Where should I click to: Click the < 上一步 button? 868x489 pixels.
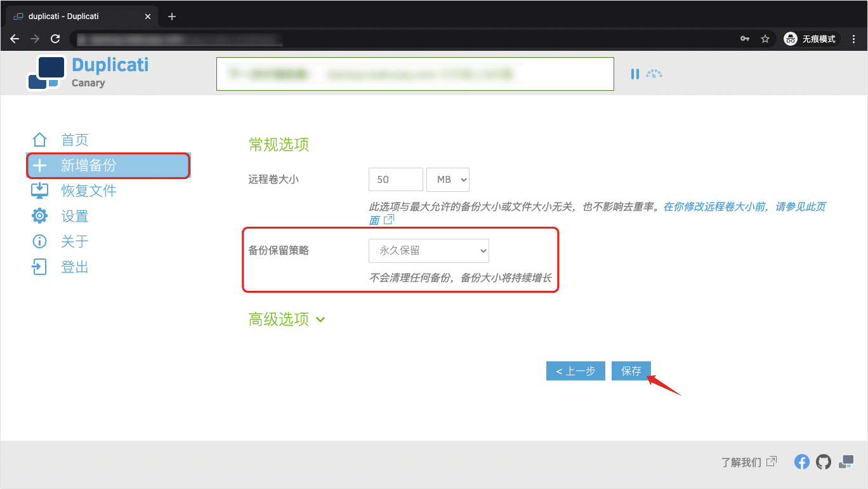click(575, 371)
